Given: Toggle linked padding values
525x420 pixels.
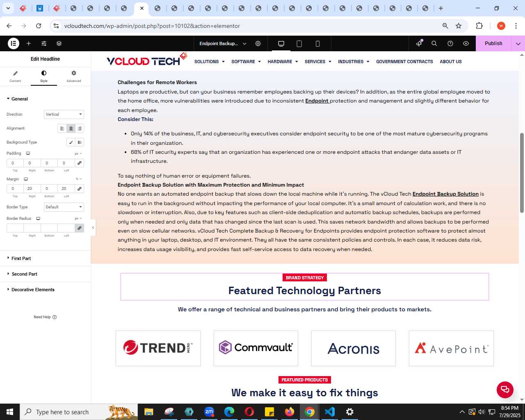Looking at the screenshot, I should pyautogui.click(x=80, y=163).
